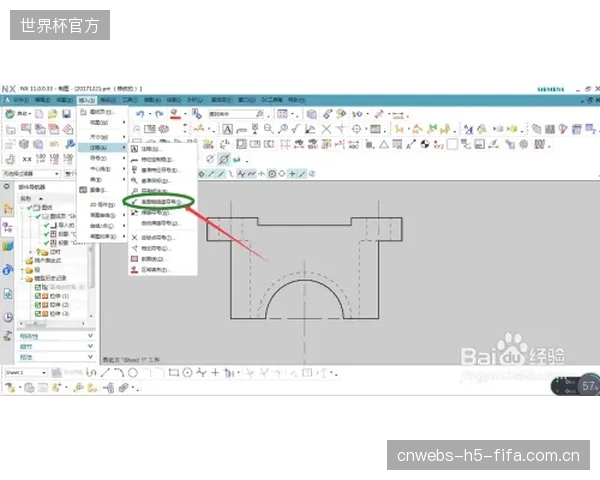Image resolution: width=600 pixels, height=480 pixels.
Task: Click the triangle icon in drafting toolbar
Action: pos(384,144)
